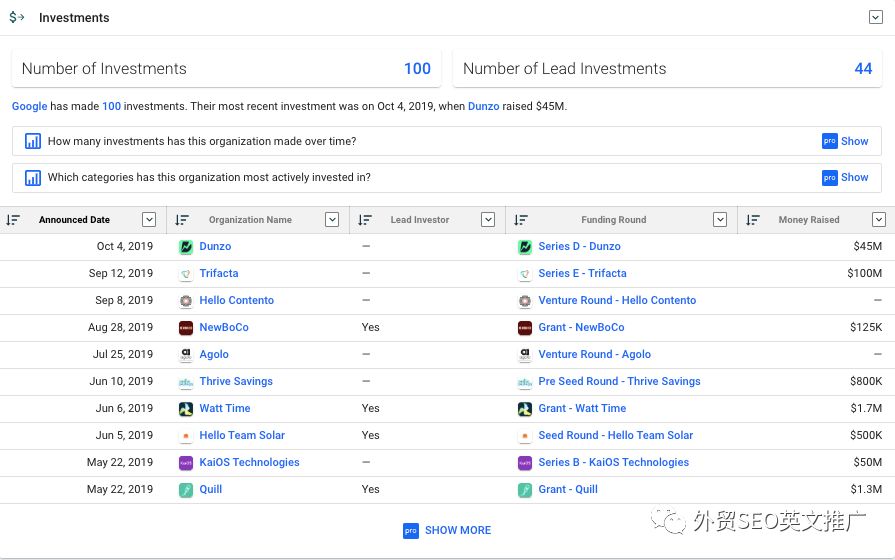895x560 pixels.
Task: Click the KaiOS Technologies purple logo icon
Action: point(186,463)
